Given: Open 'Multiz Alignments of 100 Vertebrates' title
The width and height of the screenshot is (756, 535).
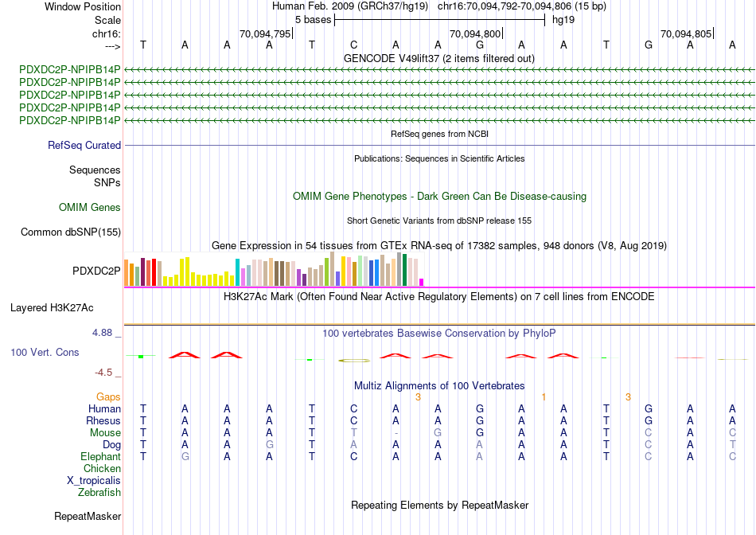Looking at the screenshot, I should (439, 385).
